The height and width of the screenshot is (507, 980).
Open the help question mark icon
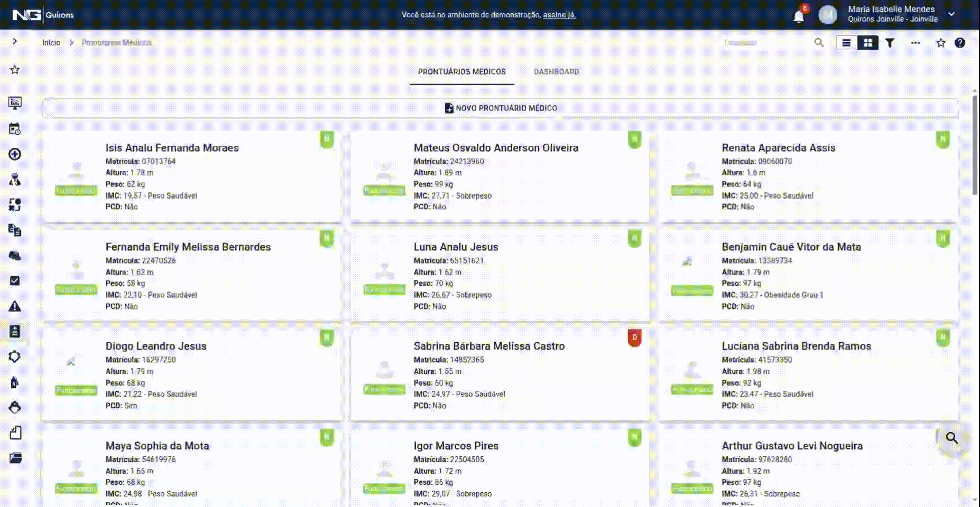click(960, 43)
